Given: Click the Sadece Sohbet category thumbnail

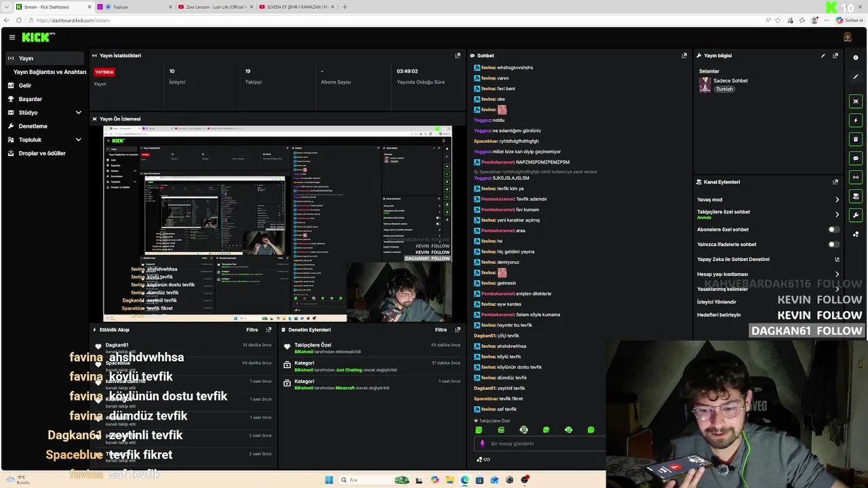Looking at the screenshot, I should 705,85.
